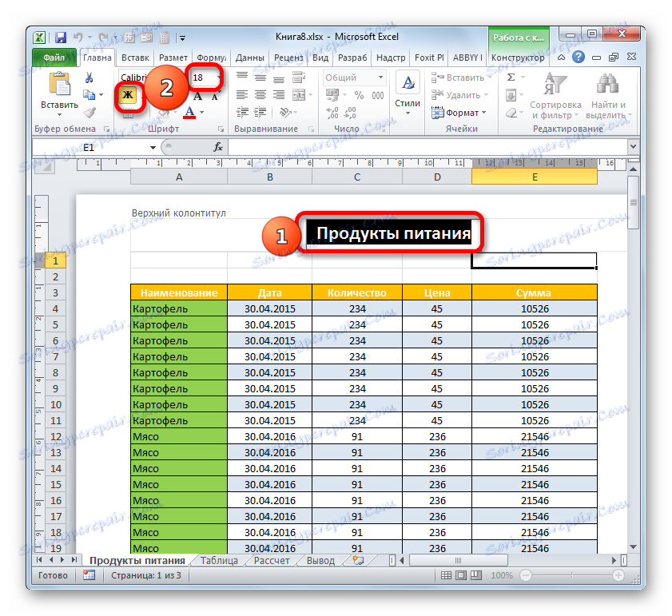Viewport: 672px width, 616px height.
Task: Switch to Normal view in status bar
Action: pyautogui.click(x=446, y=575)
